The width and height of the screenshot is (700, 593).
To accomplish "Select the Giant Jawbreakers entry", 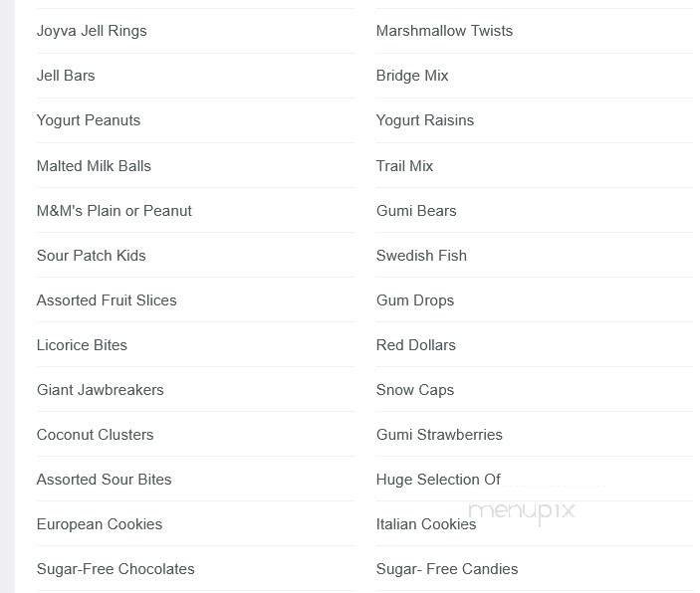I will (101, 390).
